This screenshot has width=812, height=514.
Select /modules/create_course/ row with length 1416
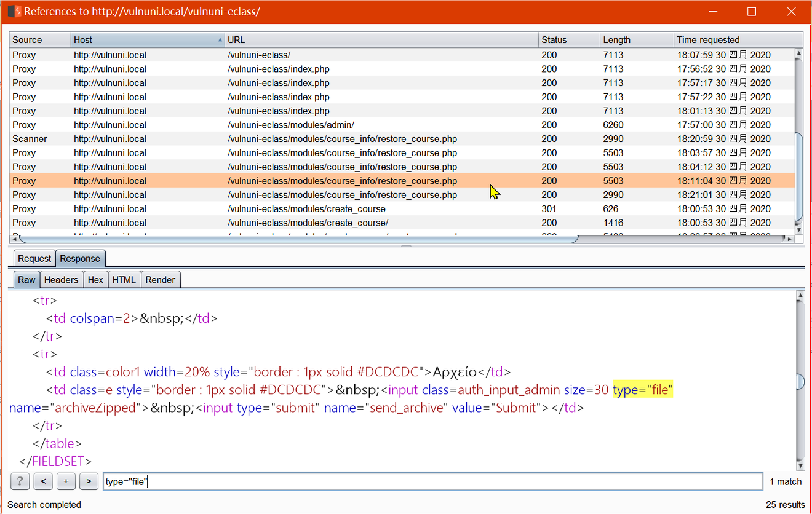402,223
